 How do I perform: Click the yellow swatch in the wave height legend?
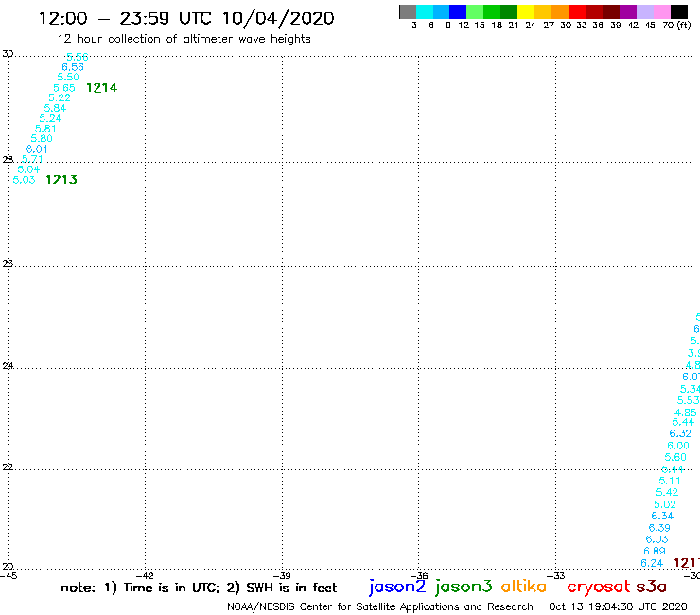[x=525, y=11]
